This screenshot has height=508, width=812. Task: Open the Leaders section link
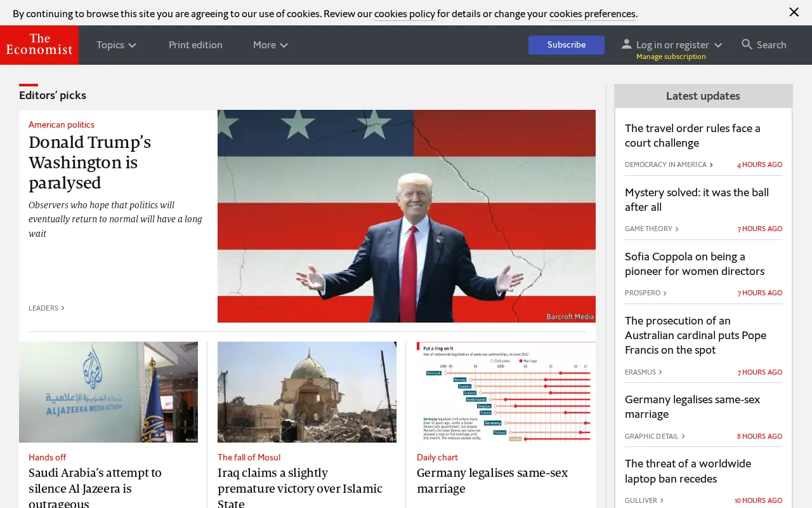(x=46, y=308)
